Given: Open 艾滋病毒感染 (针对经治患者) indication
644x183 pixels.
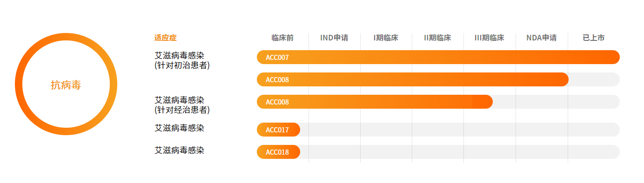Looking at the screenshot, I should point(182,105).
